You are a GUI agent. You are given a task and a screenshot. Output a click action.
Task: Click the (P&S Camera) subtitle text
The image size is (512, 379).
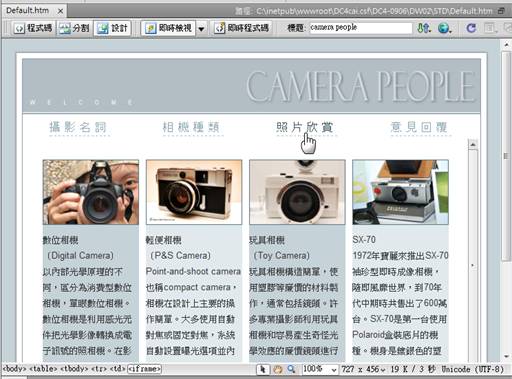(x=180, y=256)
